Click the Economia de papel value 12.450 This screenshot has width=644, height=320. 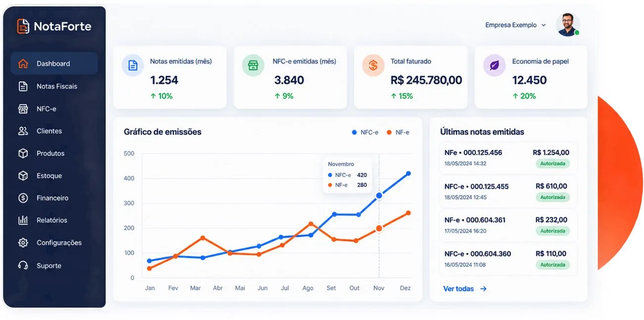coord(530,80)
